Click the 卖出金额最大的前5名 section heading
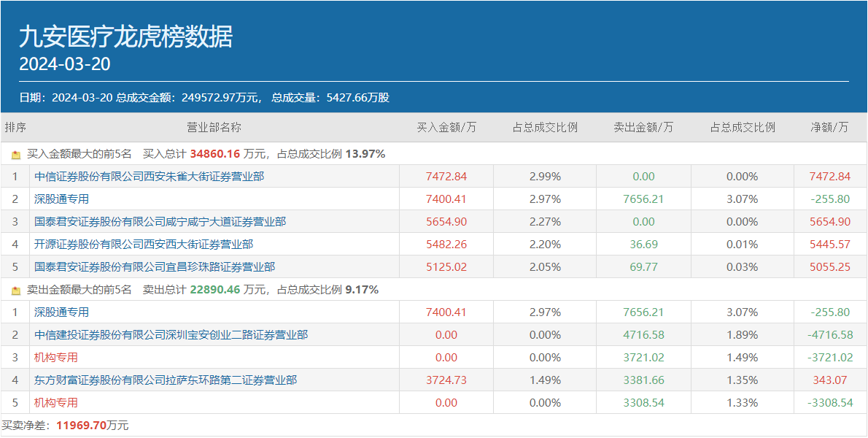This screenshot has height=438, width=868. 79,290
